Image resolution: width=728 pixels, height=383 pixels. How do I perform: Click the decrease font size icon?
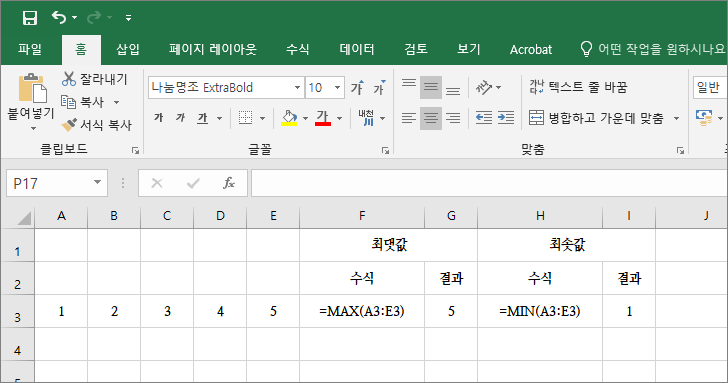point(379,87)
